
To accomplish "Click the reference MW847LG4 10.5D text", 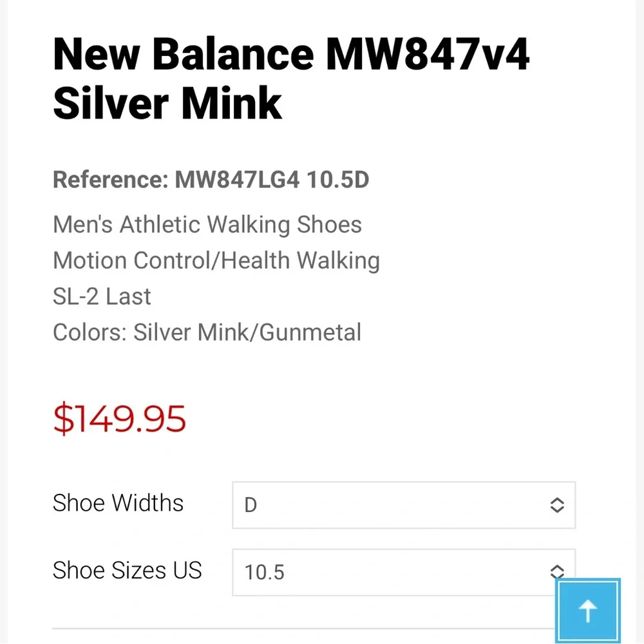I will [211, 180].
